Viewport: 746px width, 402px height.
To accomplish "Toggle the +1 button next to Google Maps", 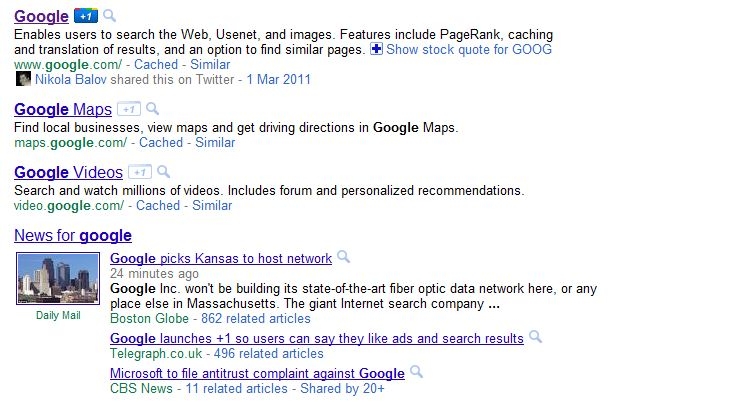I will click(x=128, y=109).
